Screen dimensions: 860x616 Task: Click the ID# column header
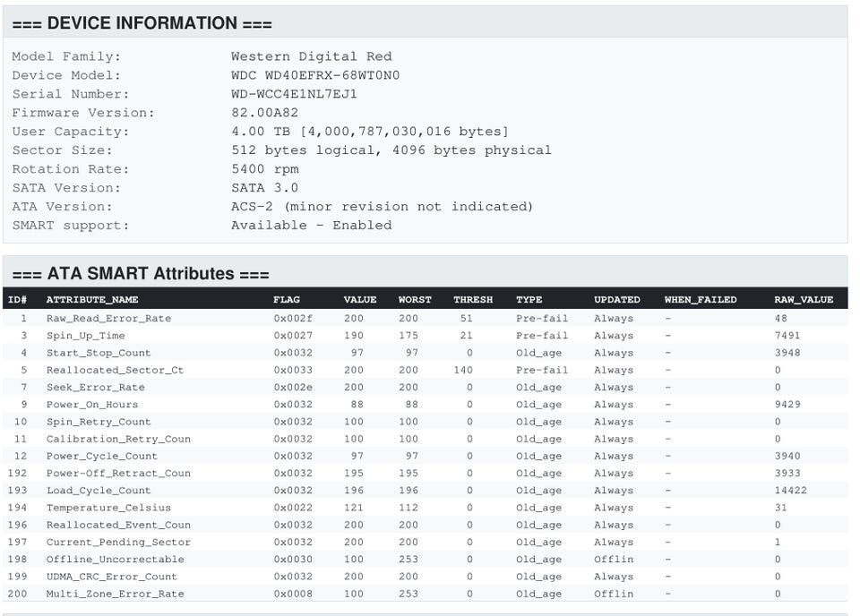pyautogui.click(x=18, y=300)
